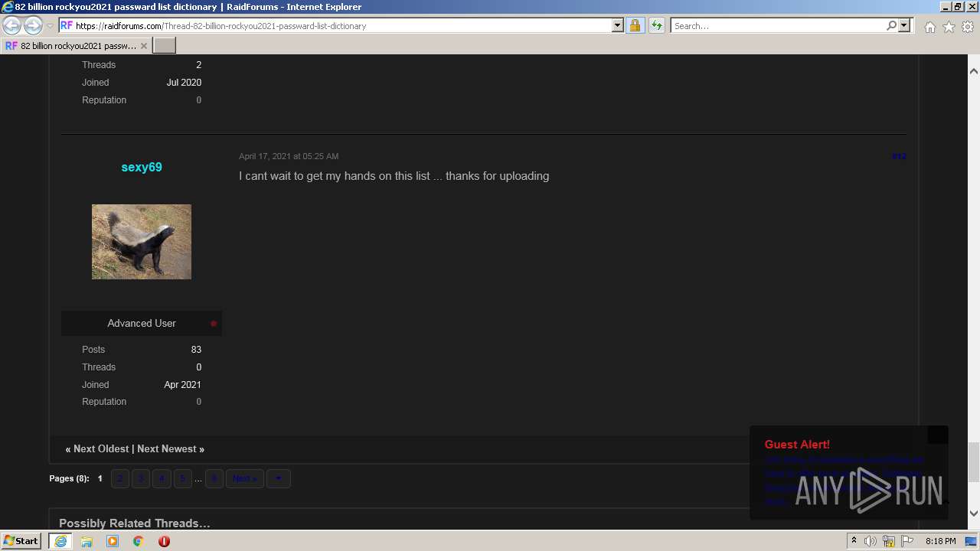Expand the search provider dropdown

[904, 25]
